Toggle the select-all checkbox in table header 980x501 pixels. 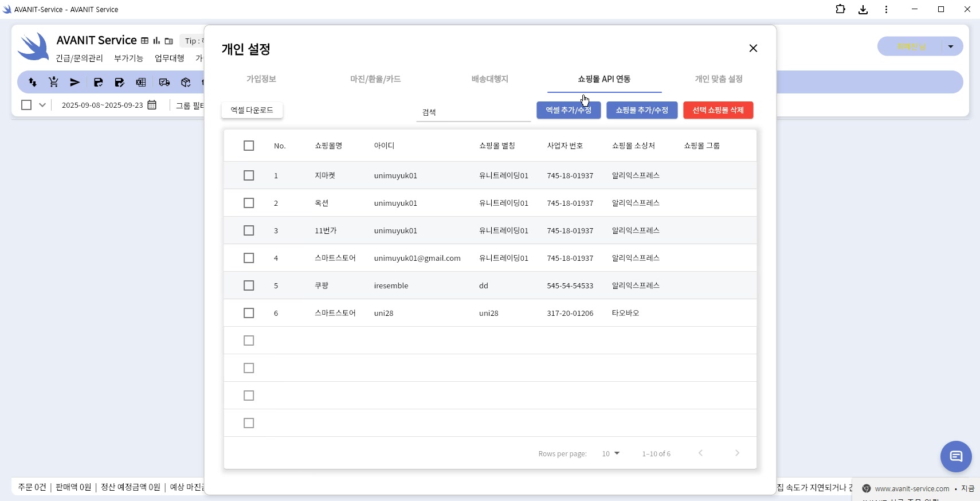[x=249, y=146]
